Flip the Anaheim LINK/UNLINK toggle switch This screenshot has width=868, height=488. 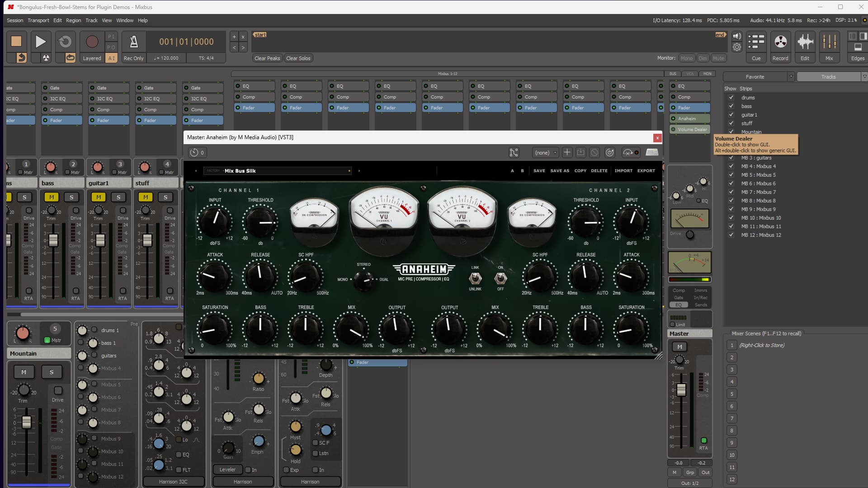click(475, 278)
